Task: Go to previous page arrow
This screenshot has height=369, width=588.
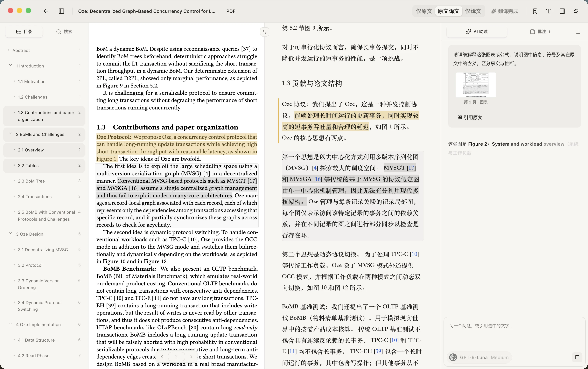Action: 162,357
